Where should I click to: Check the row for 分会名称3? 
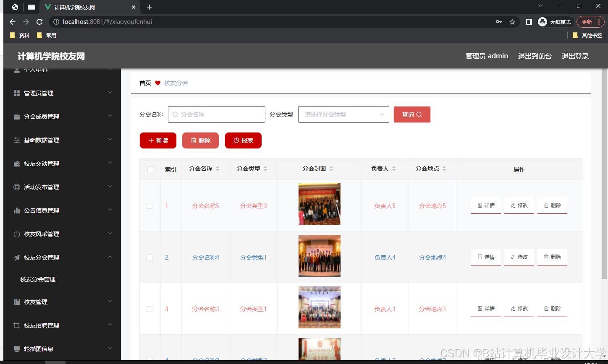pos(149,309)
